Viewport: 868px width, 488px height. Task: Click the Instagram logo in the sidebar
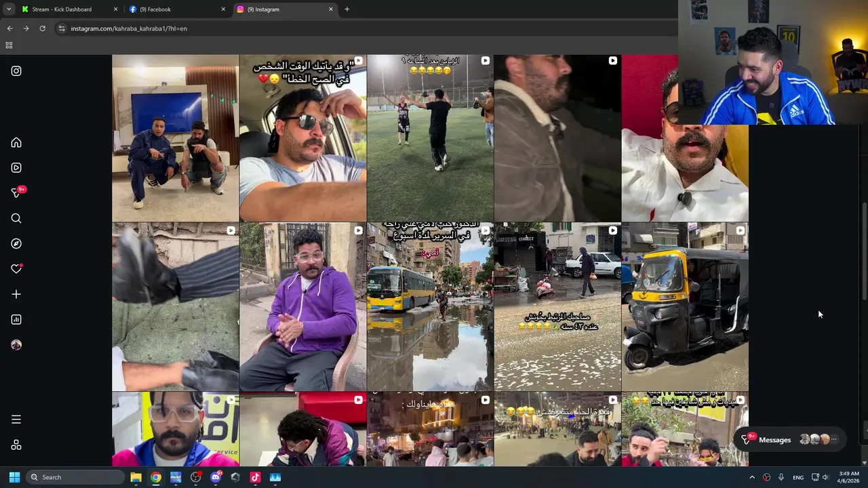click(x=16, y=71)
